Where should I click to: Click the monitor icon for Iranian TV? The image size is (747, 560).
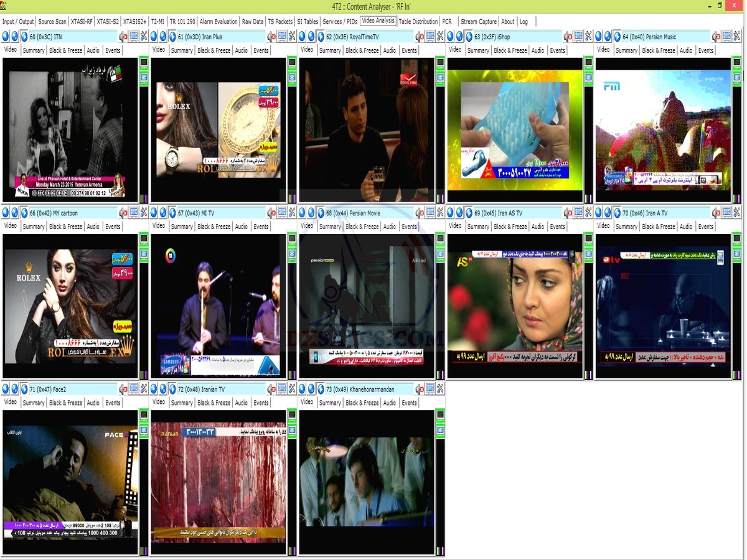pos(282,389)
